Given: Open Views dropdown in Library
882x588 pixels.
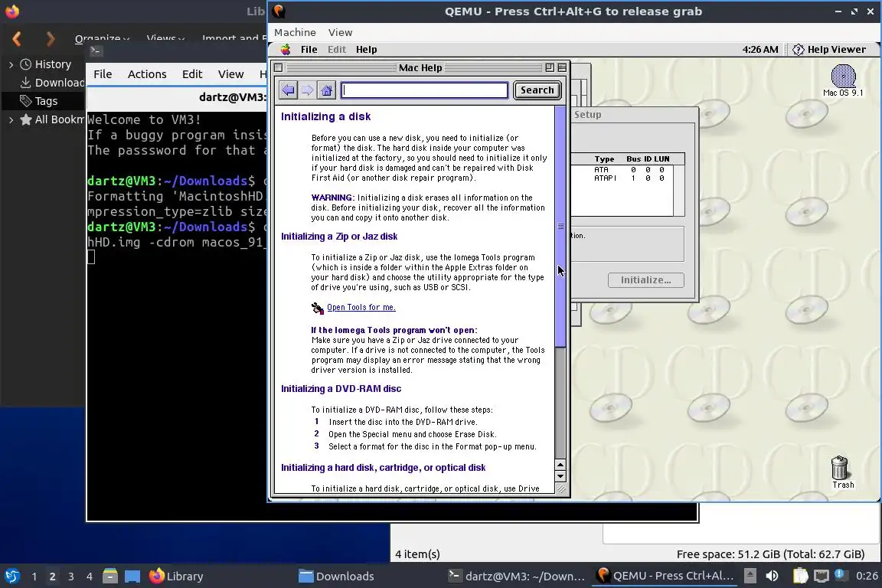Looking at the screenshot, I should click(x=165, y=39).
